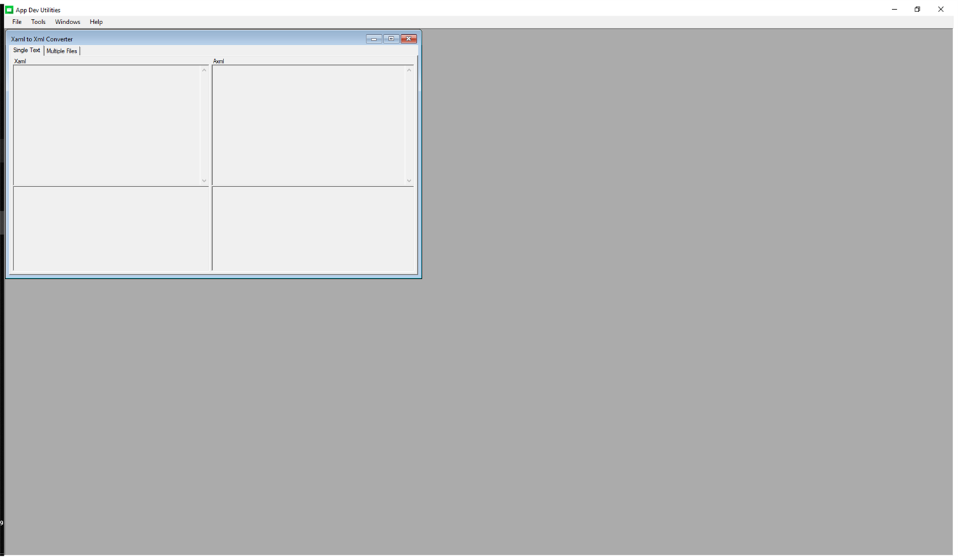Image resolution: width=958 pixels, height=560 pixels.
Task: Close the Xaml to Xml Converter window
Action: pyautogui.click(x=408, y=38)
